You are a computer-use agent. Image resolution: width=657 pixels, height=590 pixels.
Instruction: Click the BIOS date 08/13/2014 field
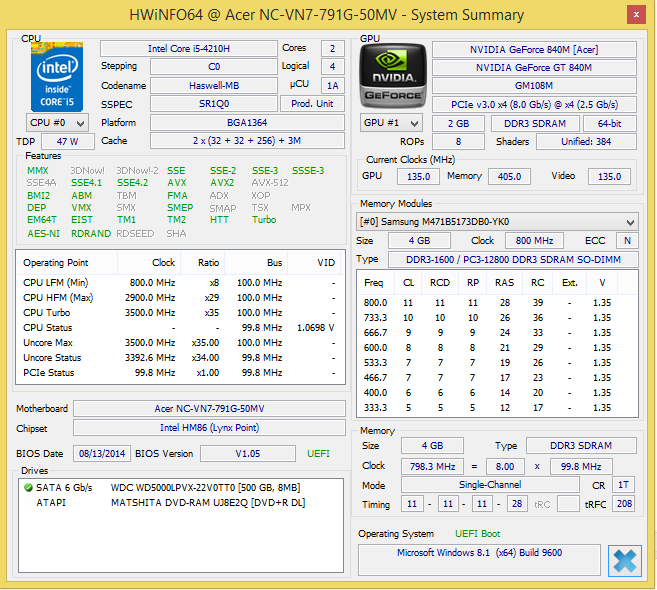pos(102,453)
